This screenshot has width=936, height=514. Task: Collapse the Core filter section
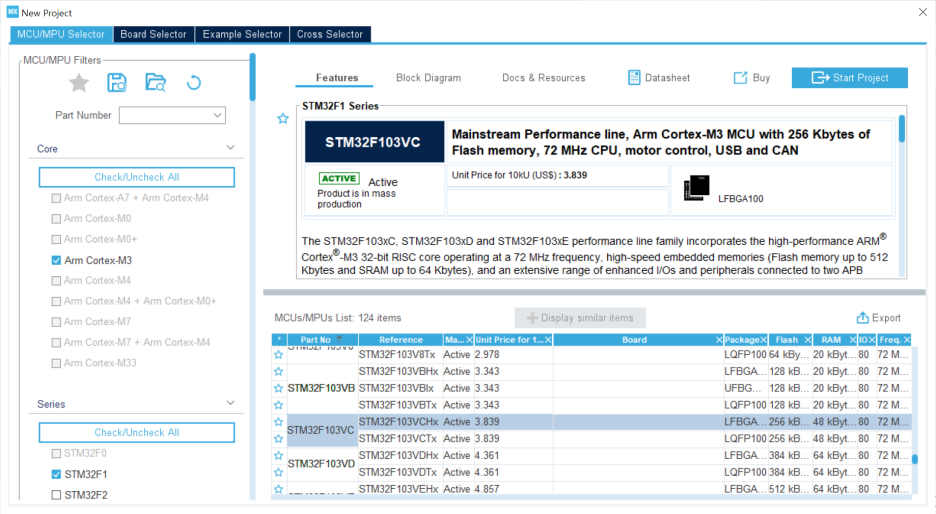click(x=230, y=148)
